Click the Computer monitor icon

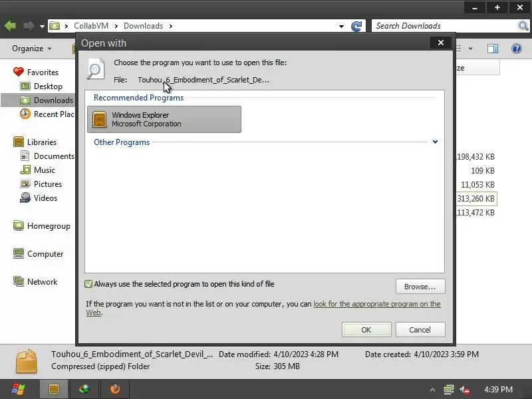(x=19, y=253)
